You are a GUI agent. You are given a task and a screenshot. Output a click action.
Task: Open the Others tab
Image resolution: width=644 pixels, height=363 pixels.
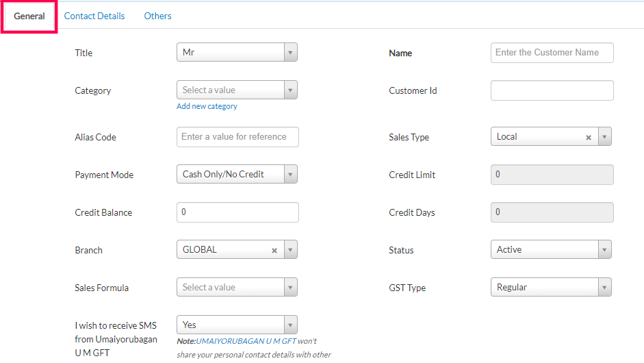(x=157, y=16)
